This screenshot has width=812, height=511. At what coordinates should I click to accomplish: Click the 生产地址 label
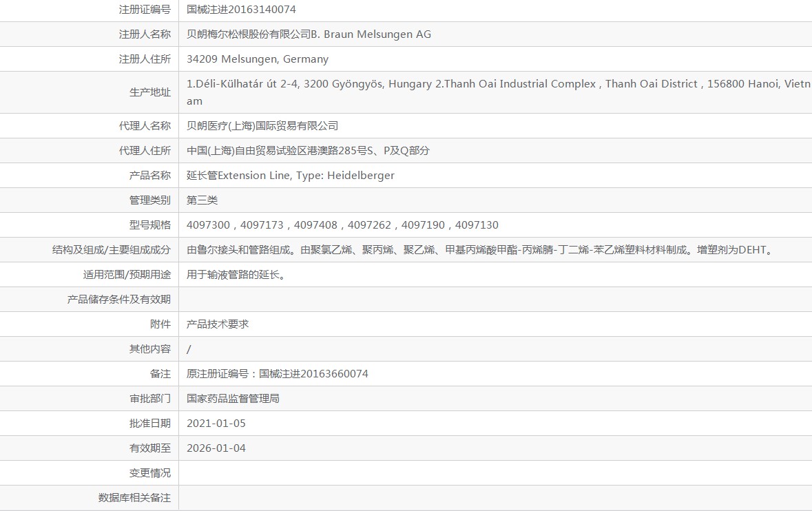pos(149,92)
